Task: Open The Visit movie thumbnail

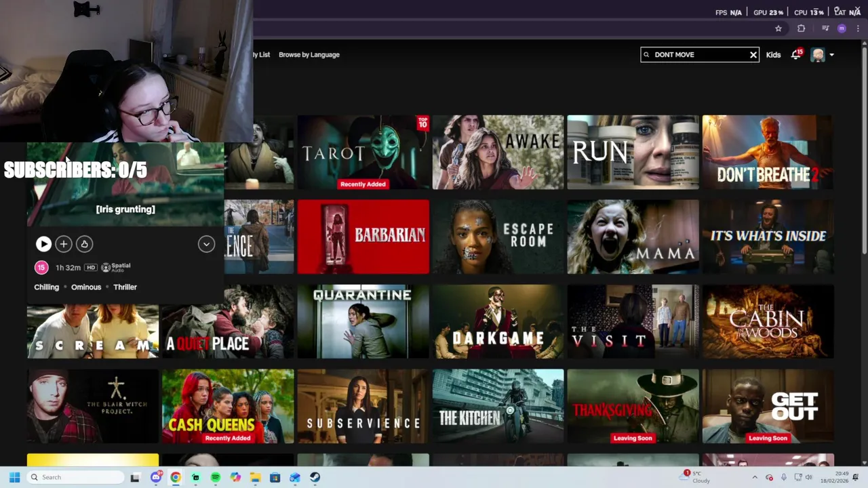Action: (633, 321)
